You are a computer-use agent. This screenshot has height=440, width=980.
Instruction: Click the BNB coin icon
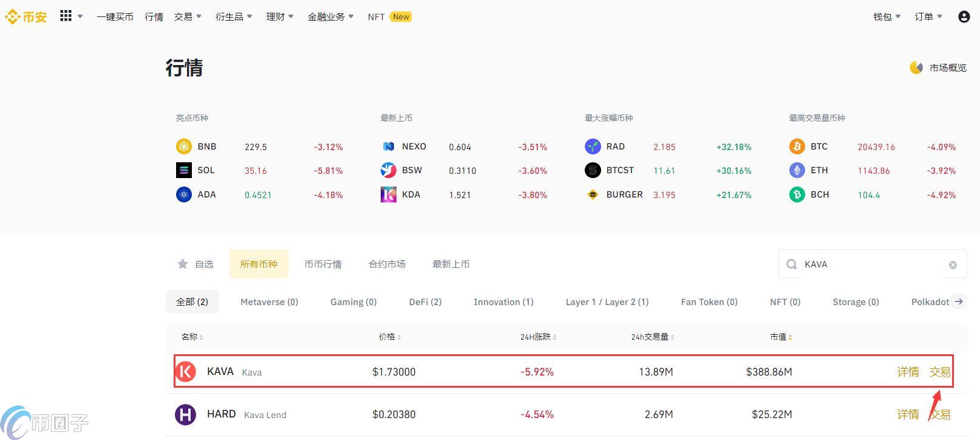[x=184, y=146]
